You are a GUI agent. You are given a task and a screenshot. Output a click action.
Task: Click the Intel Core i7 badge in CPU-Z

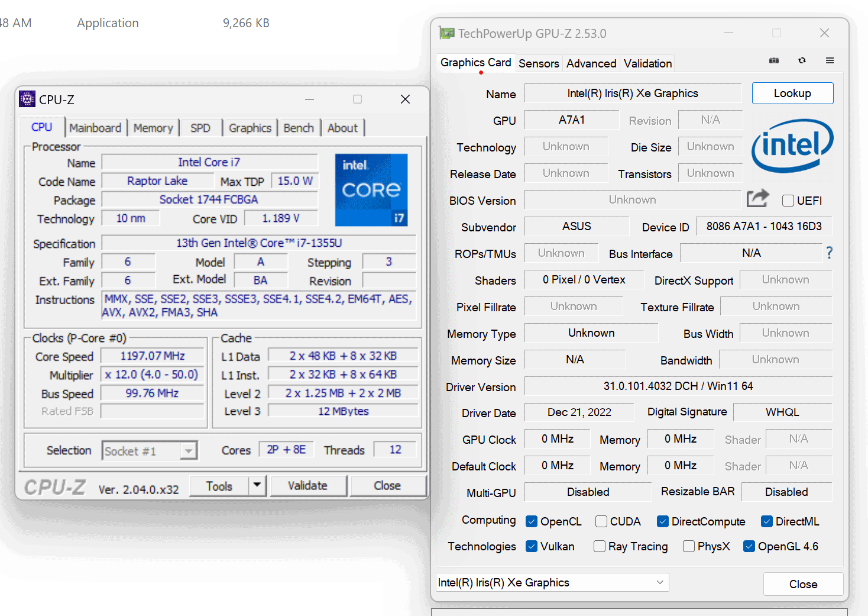(x=371, y=190)
